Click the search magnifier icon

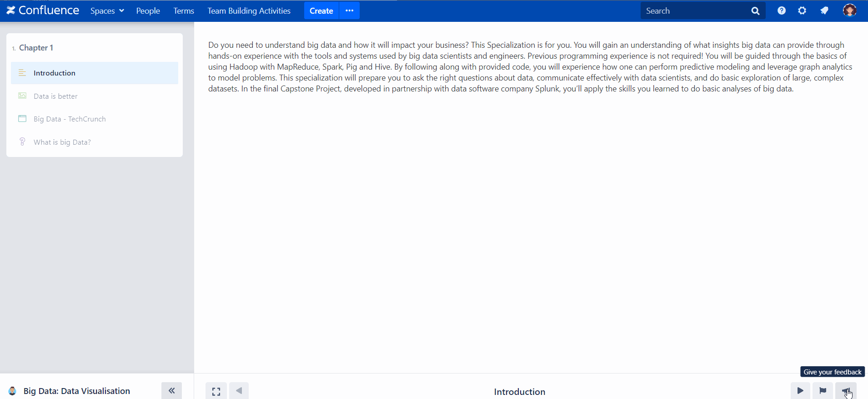click(755, 11)
